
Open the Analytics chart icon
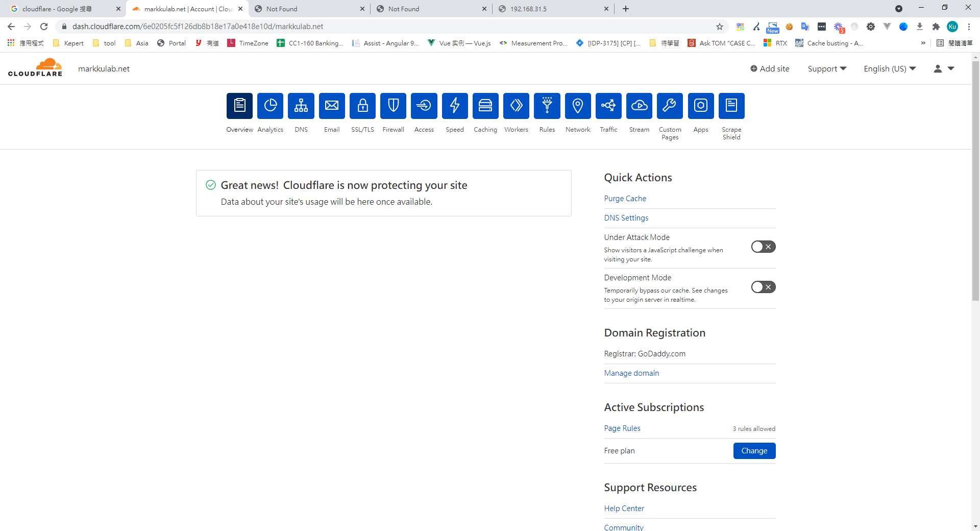pos(270,106)
